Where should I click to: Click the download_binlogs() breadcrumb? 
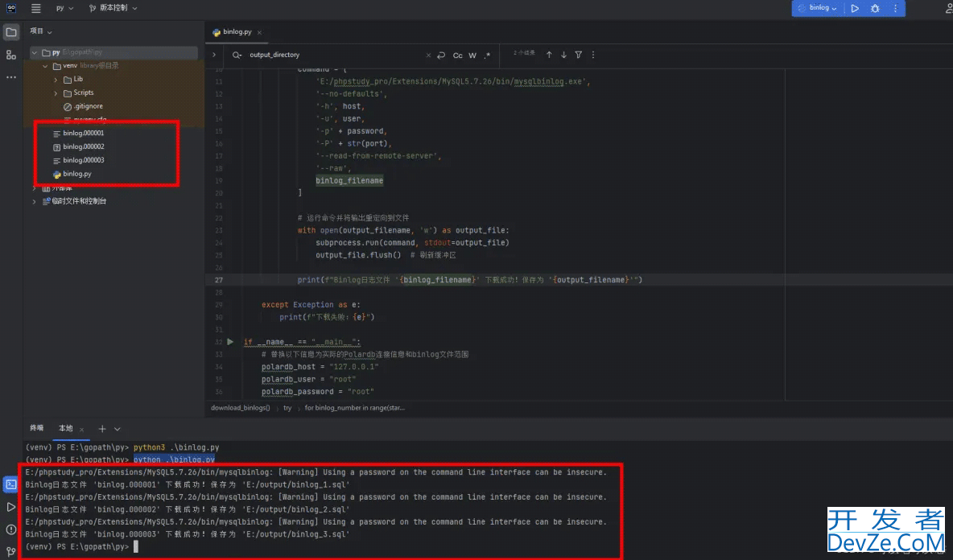tap(240, 408)
